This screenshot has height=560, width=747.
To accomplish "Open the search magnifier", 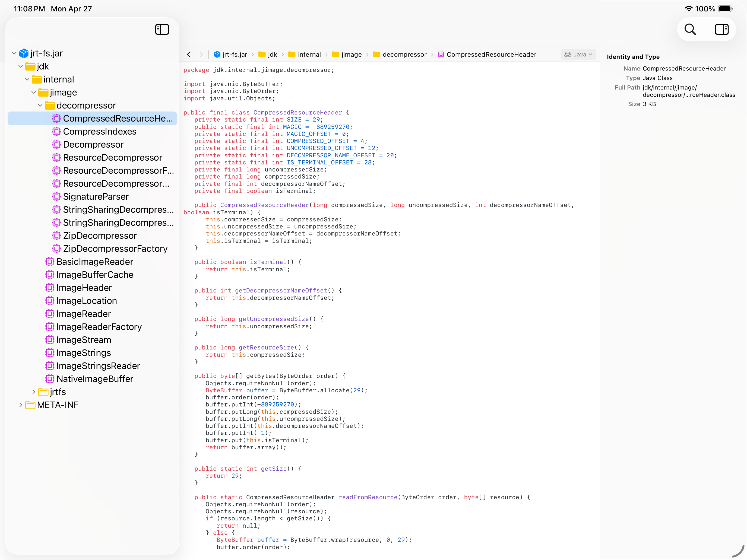I will [690, 29].
